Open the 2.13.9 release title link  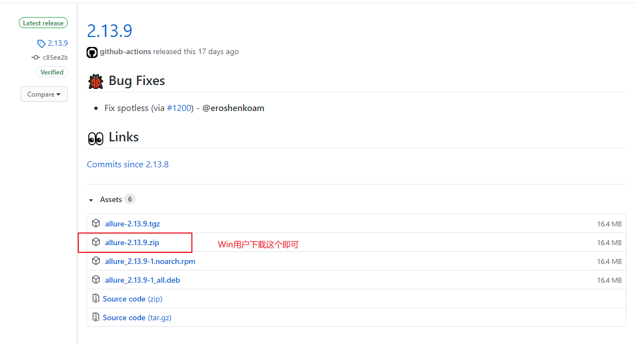pos(110,31)
